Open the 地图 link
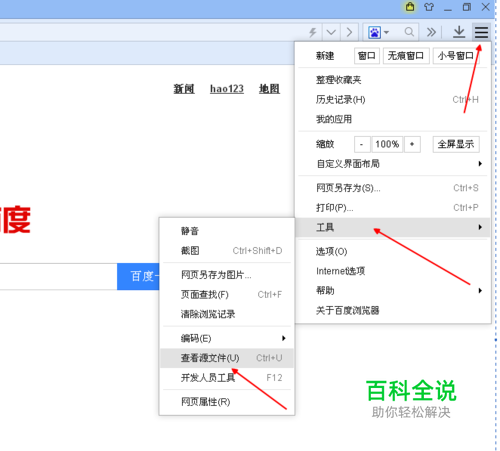Viewport: 500px width, 451px height. tap(269, 89)
